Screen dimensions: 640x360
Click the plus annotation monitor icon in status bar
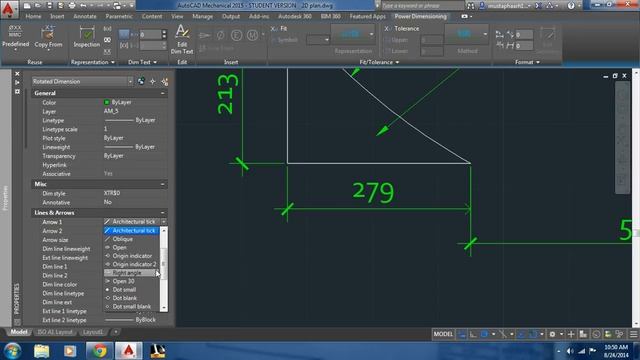pyautogui.click(x=571, y=334)
